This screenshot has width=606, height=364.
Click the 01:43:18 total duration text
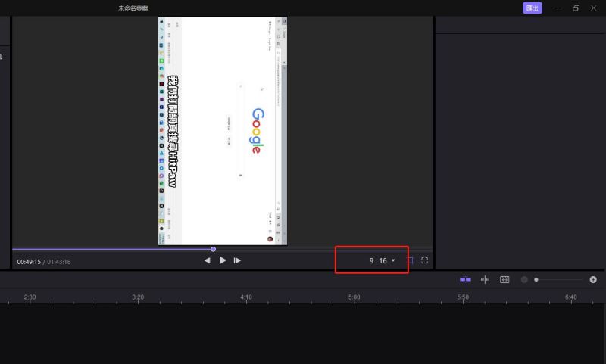pyautogui.click(x=59, y=262)
